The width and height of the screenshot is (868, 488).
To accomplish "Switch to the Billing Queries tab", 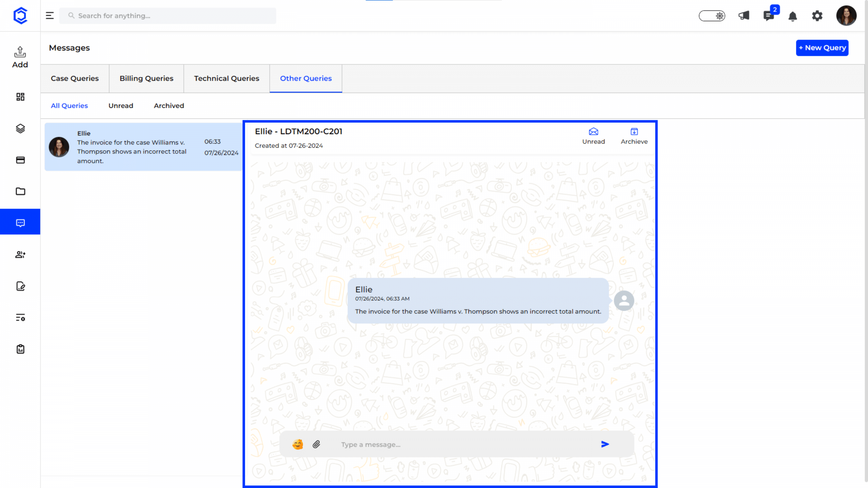I will (x=146, y=78).
